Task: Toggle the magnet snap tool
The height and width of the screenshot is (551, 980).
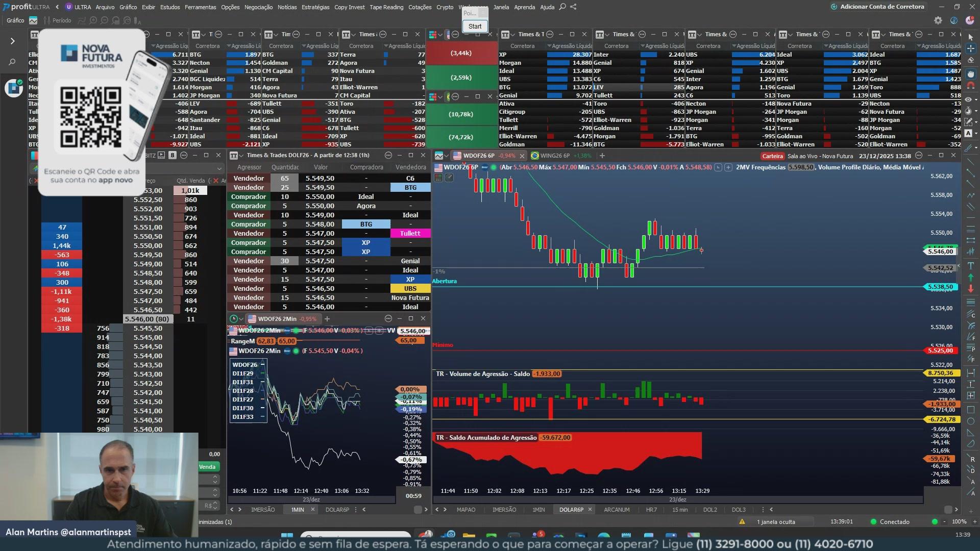Action: 970,86
